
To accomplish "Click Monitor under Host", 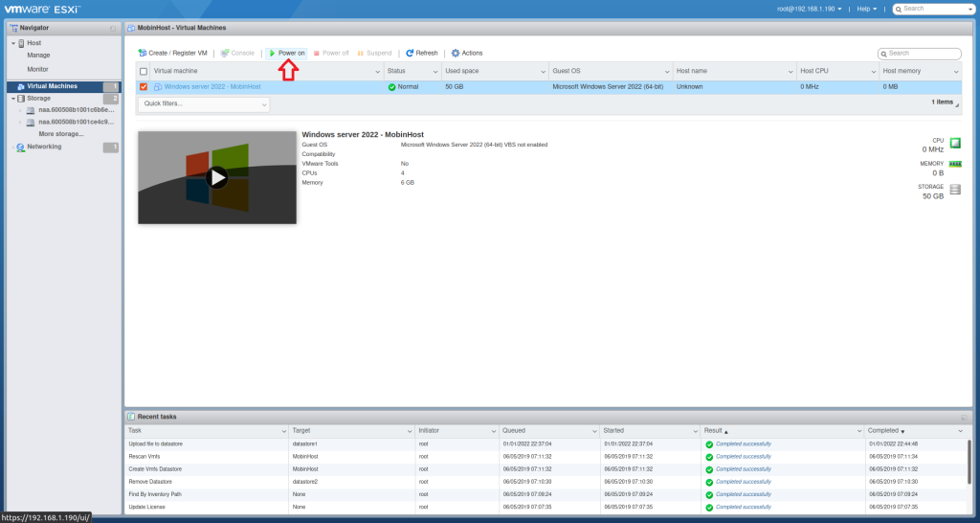I will pos(37,69).
